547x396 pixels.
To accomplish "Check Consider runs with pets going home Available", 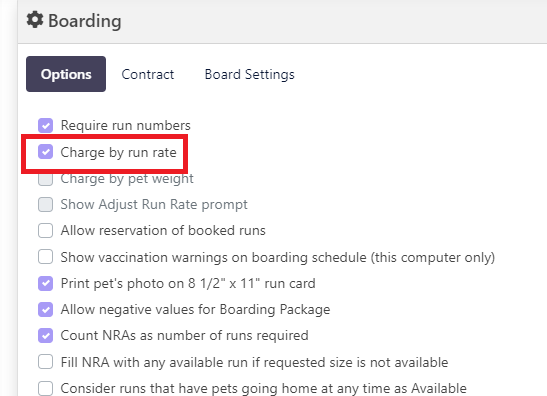I will pos(45,388).
